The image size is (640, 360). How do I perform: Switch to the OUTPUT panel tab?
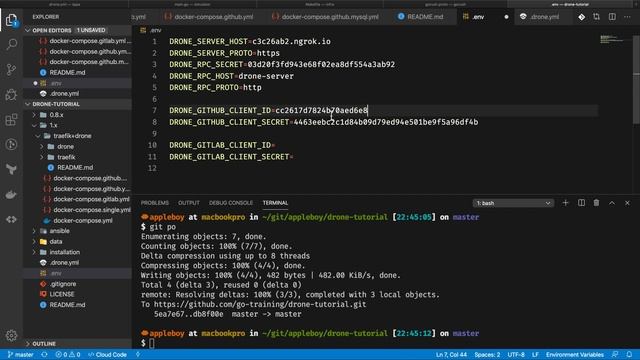[189, 203]
